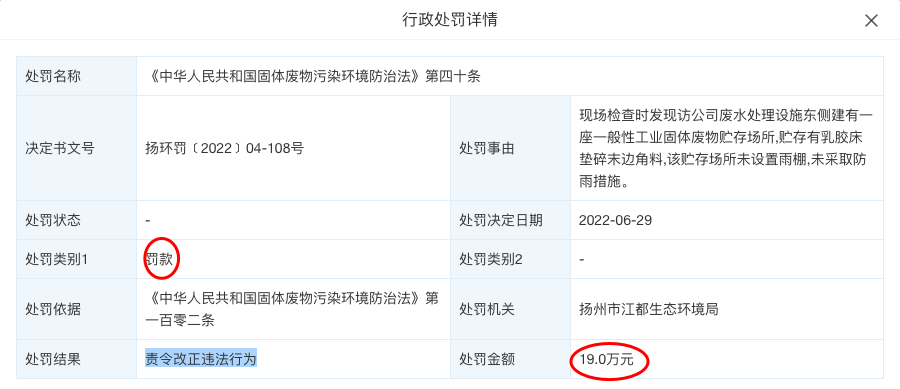Click the 处罚类别1 label cell
The width and height of the screenshot is (900, 389).
(76, 259)
